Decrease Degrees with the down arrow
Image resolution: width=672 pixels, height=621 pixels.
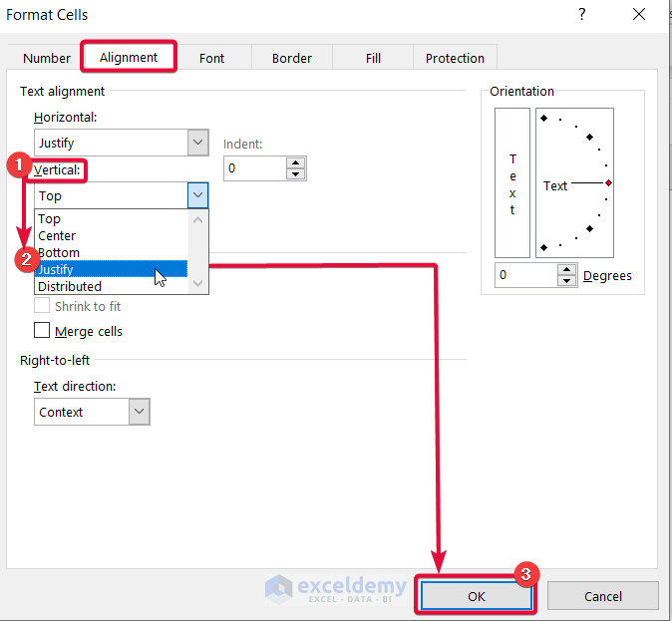tap(567, 281)
